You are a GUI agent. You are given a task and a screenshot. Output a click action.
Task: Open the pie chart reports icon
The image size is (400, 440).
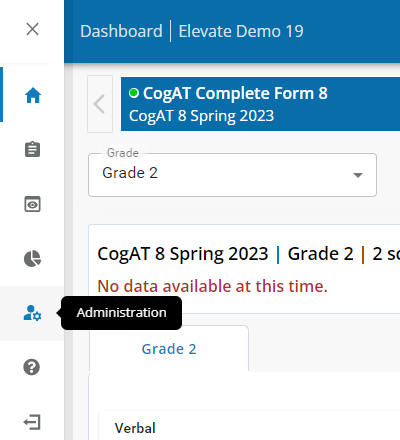coord(32,259)
